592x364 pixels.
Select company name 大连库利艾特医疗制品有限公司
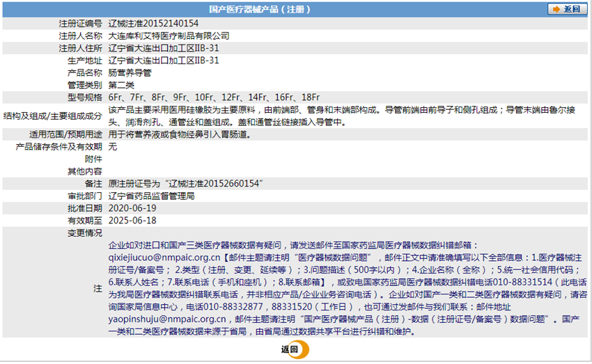(169, 35)
